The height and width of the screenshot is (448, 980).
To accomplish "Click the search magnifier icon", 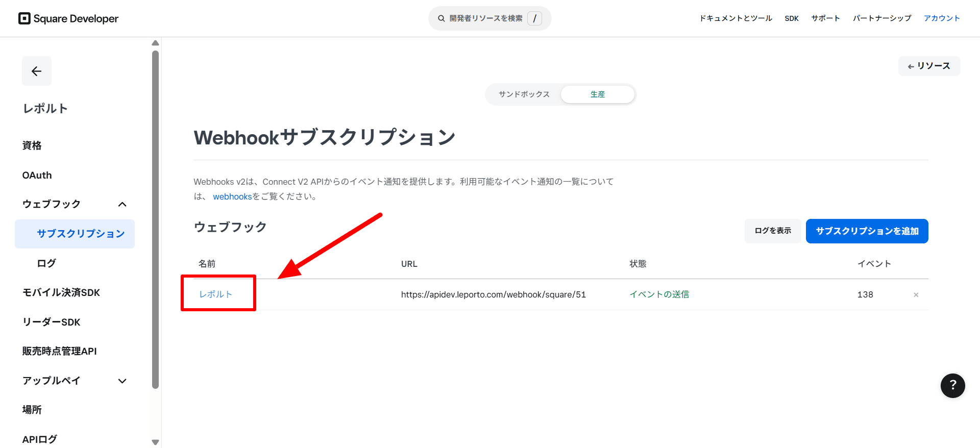I will point(441,18).
